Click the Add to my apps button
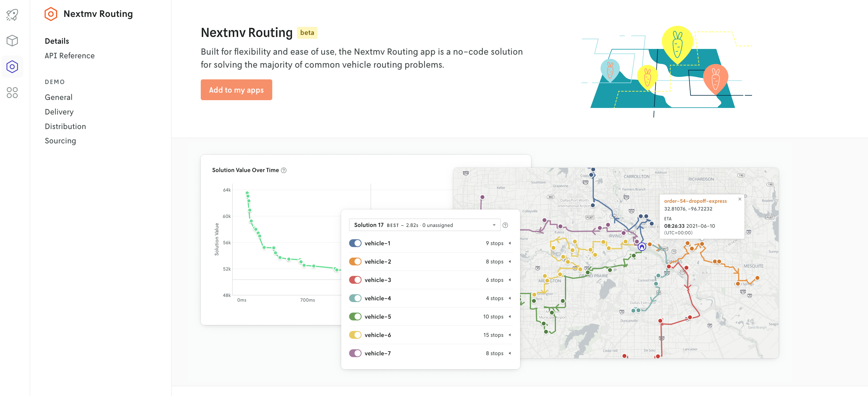 (x=236, y=90)
